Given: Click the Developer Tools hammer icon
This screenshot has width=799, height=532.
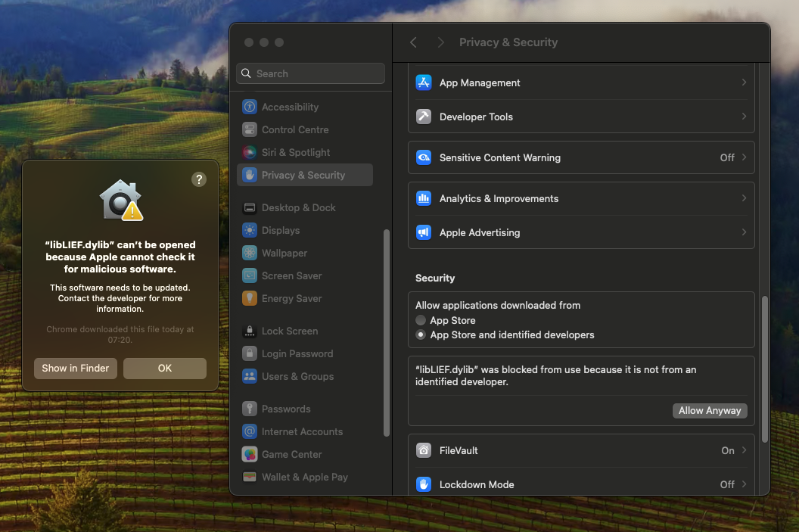Looking at the screenshot, I should [424, 117].
